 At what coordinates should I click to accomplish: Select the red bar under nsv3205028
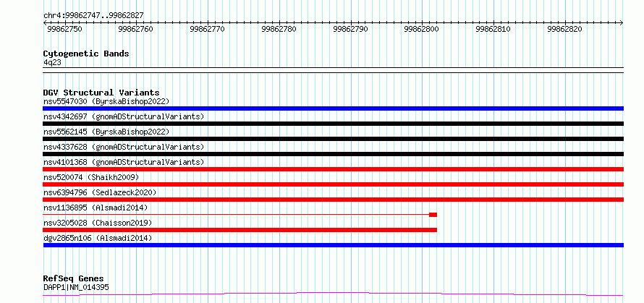[240, 230]
